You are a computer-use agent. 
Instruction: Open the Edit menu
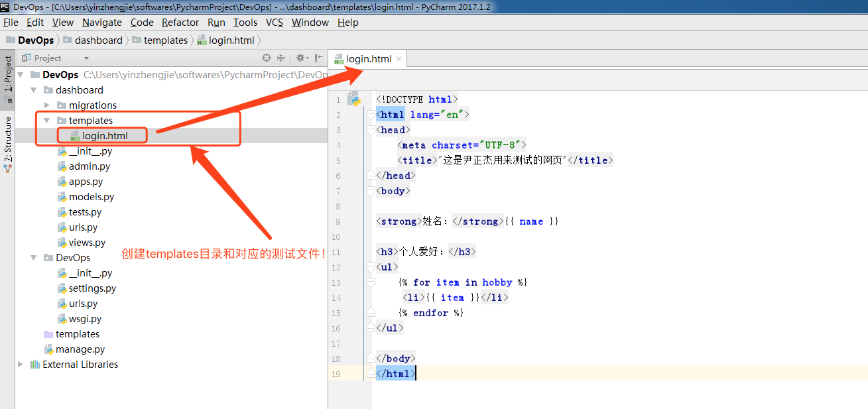click(x=35, y=23)
